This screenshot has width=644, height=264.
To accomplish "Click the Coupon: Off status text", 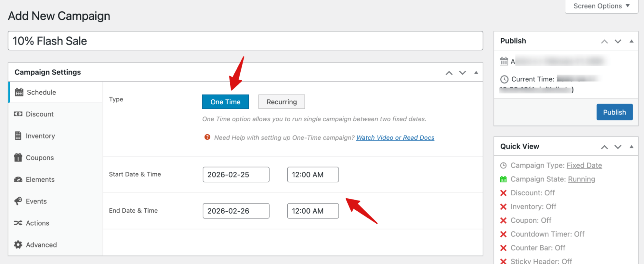I will [x=531, y=220].
